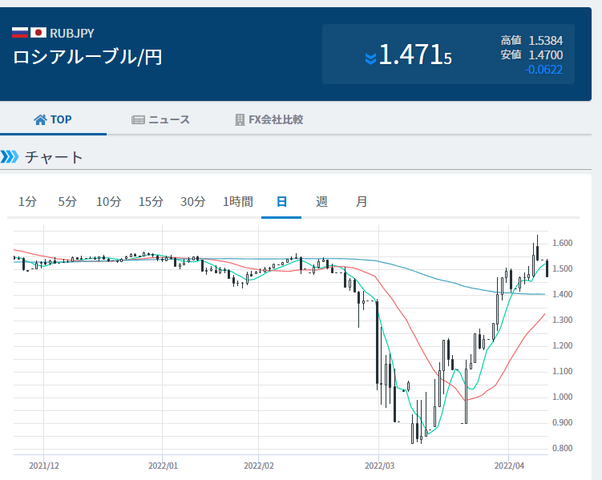
Task: Click the Japanese flag icon
Action: point(39,32)
